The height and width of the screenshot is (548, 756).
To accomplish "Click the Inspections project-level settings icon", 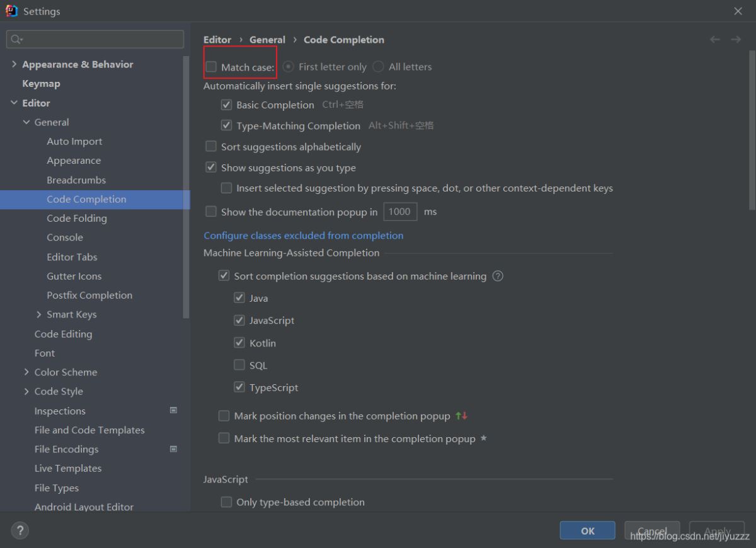I will [174, 410].
